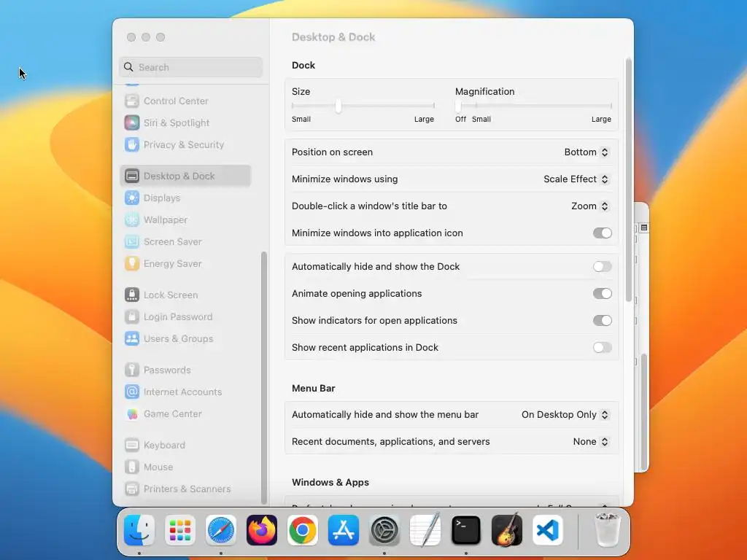747x560 pixels.
Task: Open Wallpaper settings icon
Action: coord(132,220)
